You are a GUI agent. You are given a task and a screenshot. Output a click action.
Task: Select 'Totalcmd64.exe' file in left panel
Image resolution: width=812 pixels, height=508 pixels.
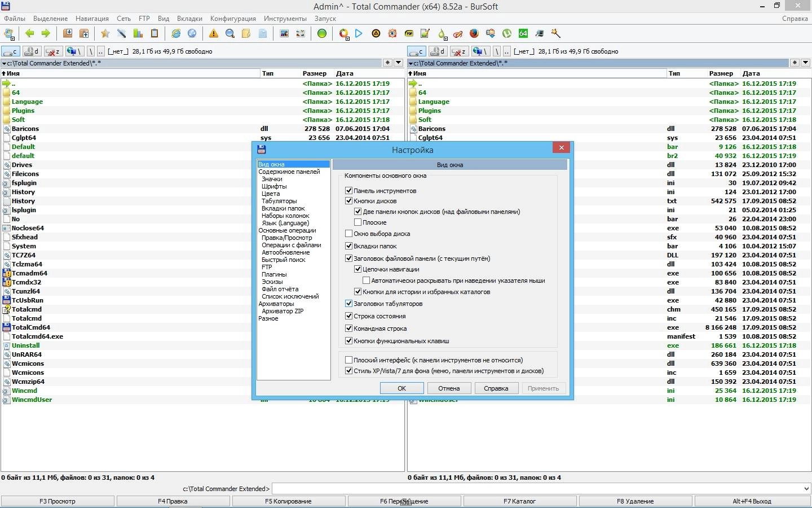point(37,336)
